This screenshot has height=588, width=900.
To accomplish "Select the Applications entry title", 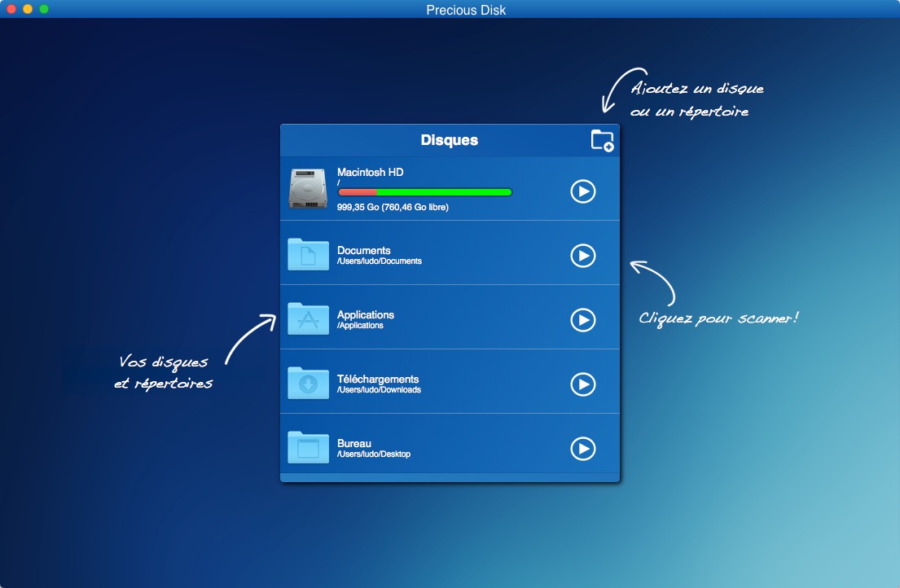I will point(366,314).
